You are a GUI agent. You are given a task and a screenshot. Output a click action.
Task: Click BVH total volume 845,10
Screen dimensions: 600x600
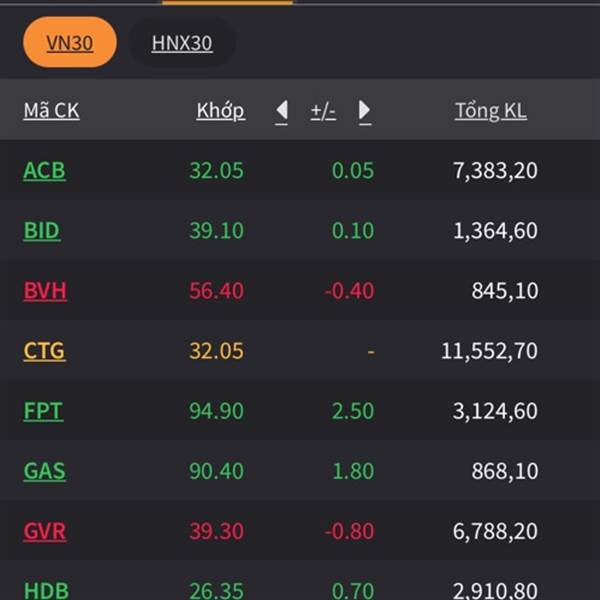pyautogui.click(x=505, y=291)
